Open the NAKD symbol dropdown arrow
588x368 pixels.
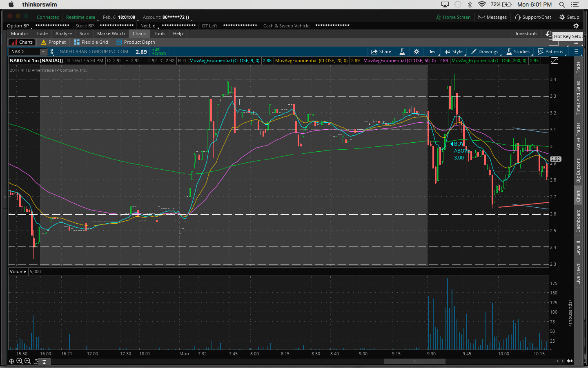43,52
